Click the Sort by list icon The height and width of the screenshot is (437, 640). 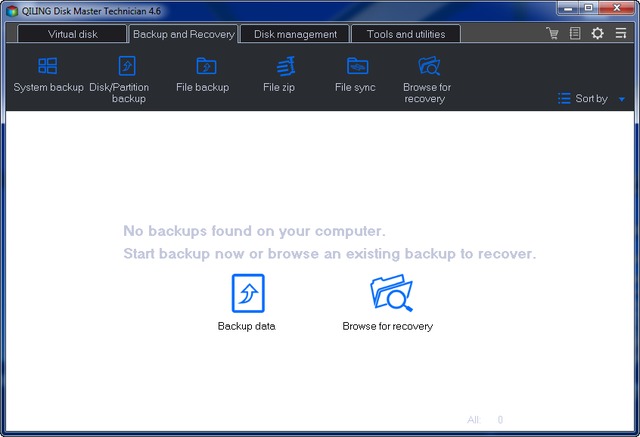pos(564,99)
